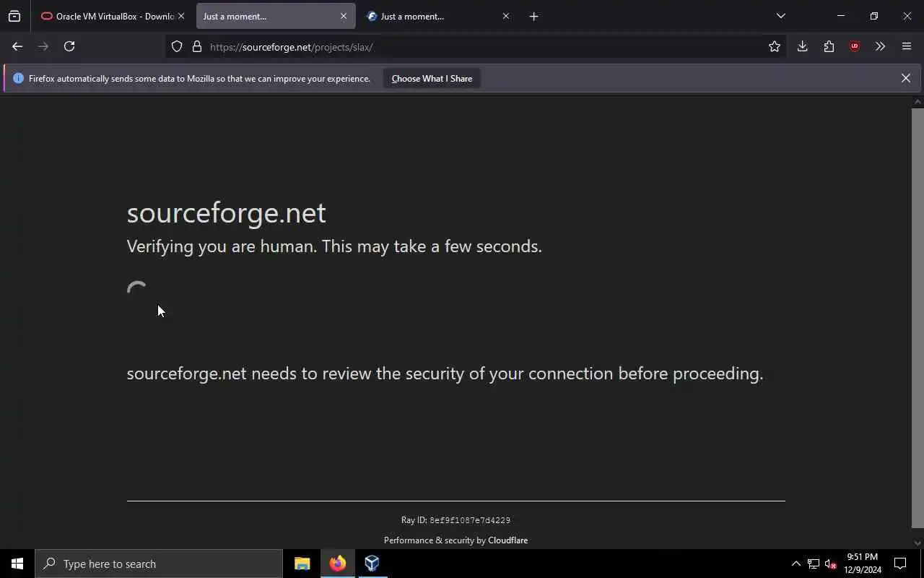Image resolution: width=924 pixels, height=578 pixels.
Task: Open File Explorer from taskbar
Action: pos(302,564)
